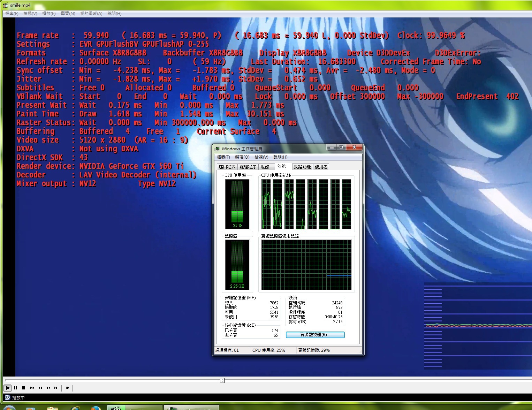Click the MP4 file-type icon in the status bar
This screenshot has width=532, height=410.
[x=8, y=397]
